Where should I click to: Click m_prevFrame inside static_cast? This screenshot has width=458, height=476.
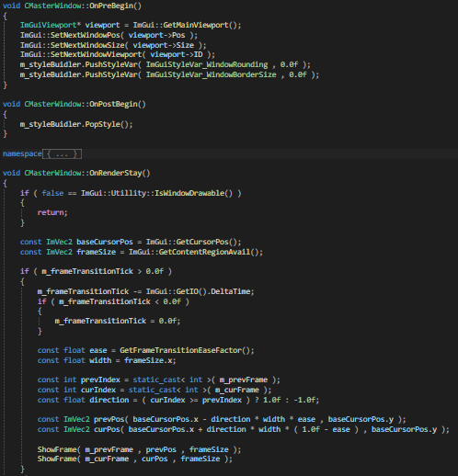click(244, 380)
